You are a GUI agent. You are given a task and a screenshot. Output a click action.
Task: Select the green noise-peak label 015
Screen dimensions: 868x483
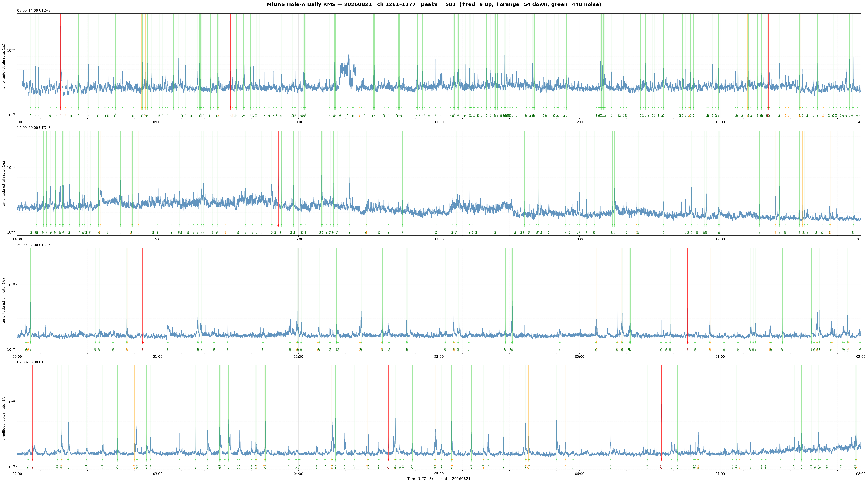123,115
